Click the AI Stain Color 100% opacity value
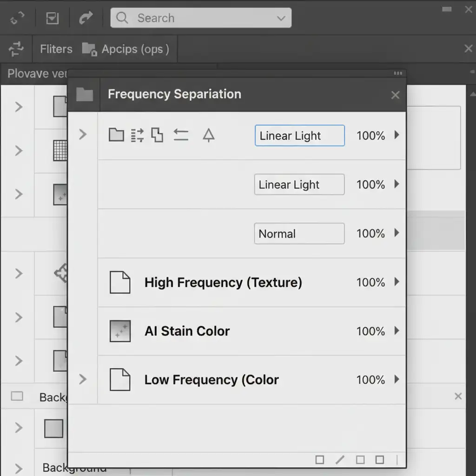Image resolution: width=476 pixels, height=476 pixels. pyautogui.click(x=370, y=331)
